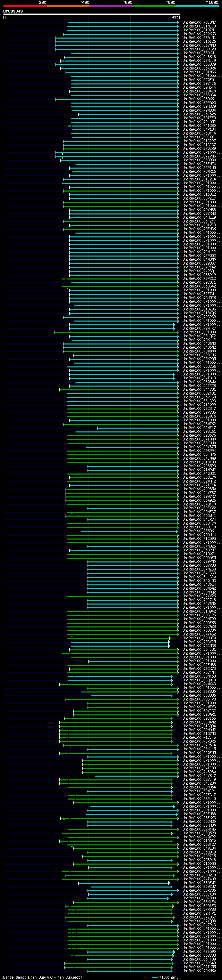Select label UniRef100_A8DX61

[199, 99]
